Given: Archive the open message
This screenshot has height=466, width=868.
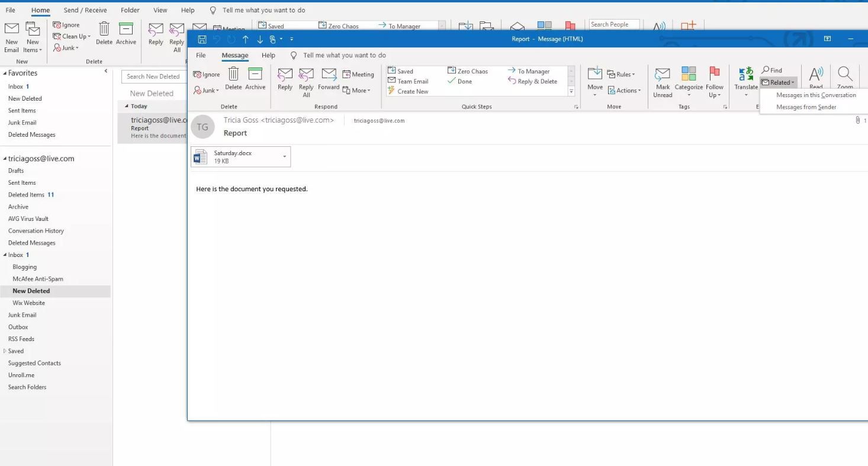Looking at the screenshot, I should tap(255, 79).
